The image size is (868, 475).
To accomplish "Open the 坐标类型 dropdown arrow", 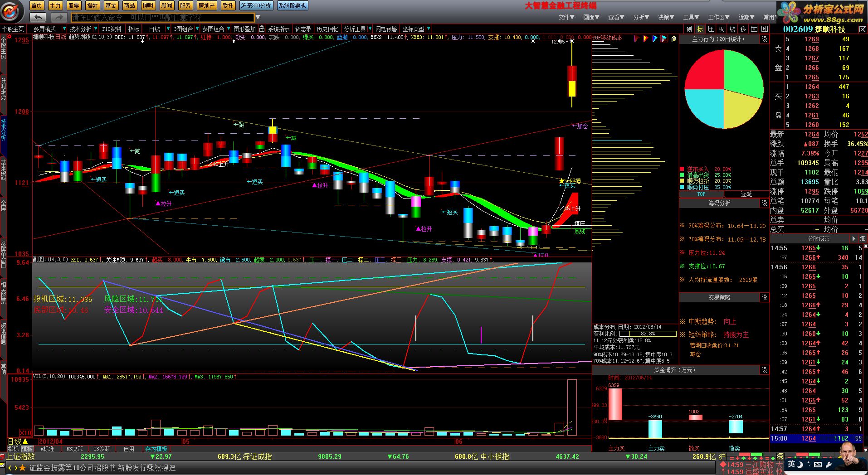I will [429, 29].
